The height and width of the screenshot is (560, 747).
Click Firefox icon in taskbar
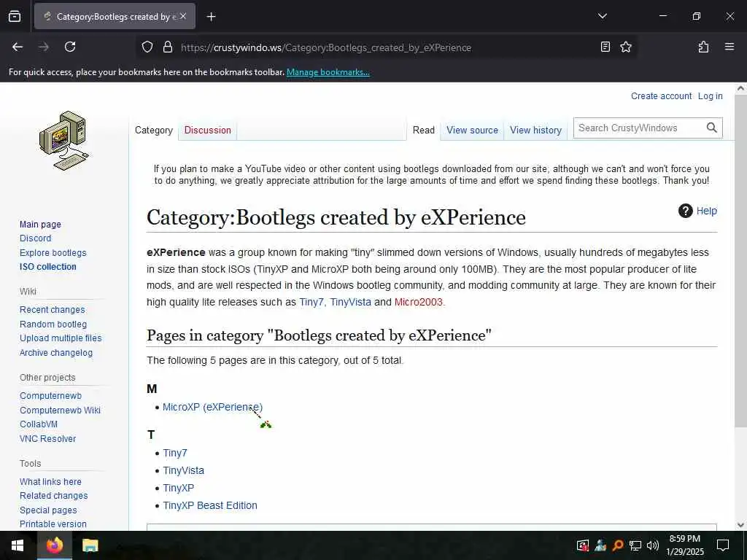54,545
